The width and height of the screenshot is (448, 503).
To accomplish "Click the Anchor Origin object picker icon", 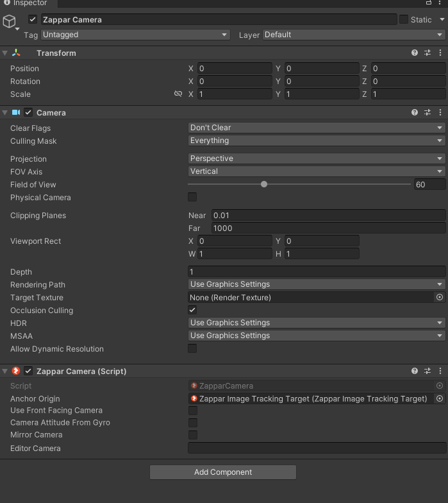I will coord(440,398).
